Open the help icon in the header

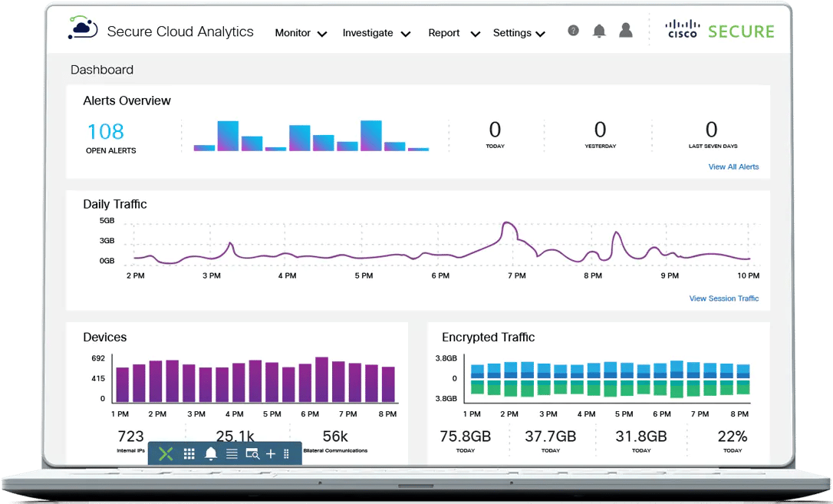pos(573,31)
